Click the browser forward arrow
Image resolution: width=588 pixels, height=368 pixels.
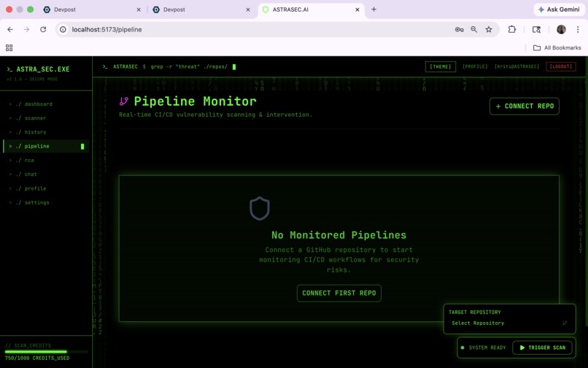coord(26,29)
